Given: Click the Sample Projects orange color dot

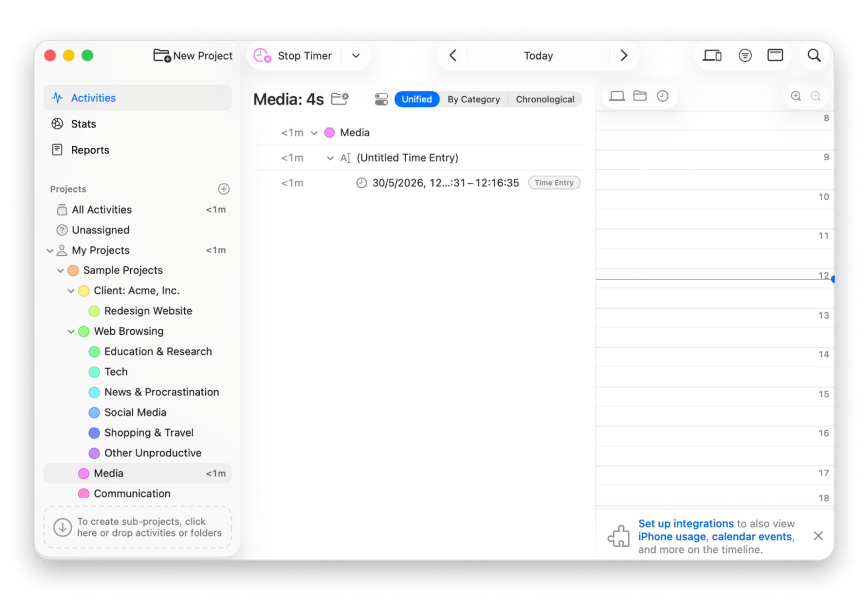Looking at the screenshot, I should point(73,271).
